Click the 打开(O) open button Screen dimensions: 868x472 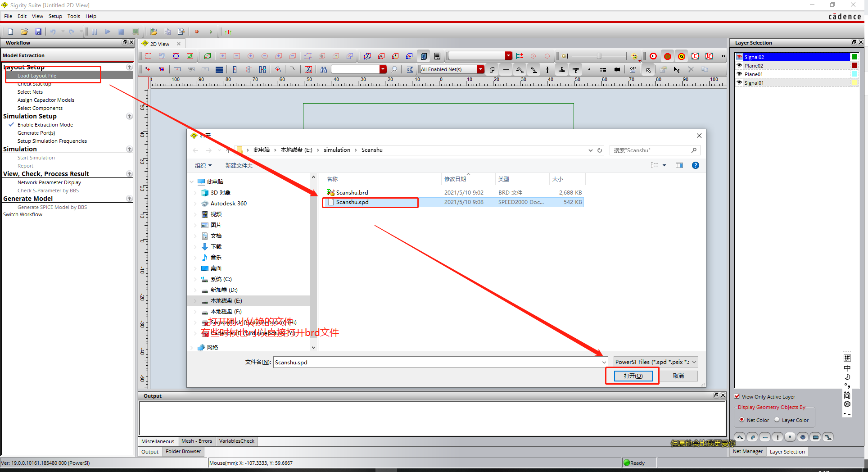coord(633,376)
